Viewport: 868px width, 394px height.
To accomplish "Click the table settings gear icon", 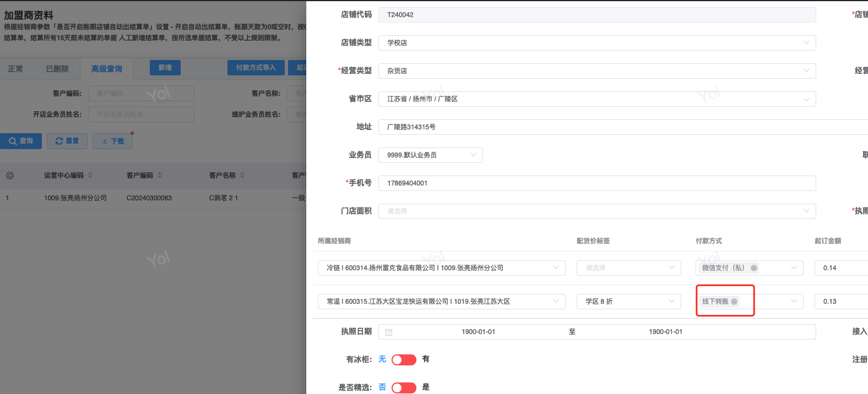I will coord(10,176).
